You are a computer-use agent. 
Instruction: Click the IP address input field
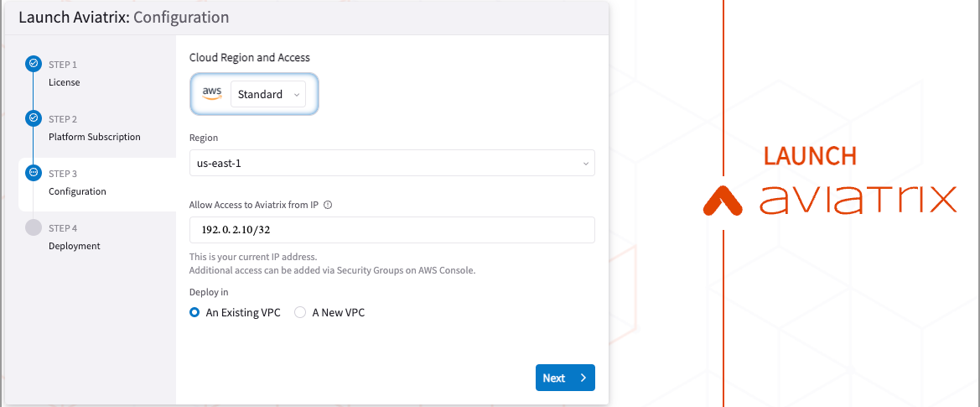coord(391,230)
